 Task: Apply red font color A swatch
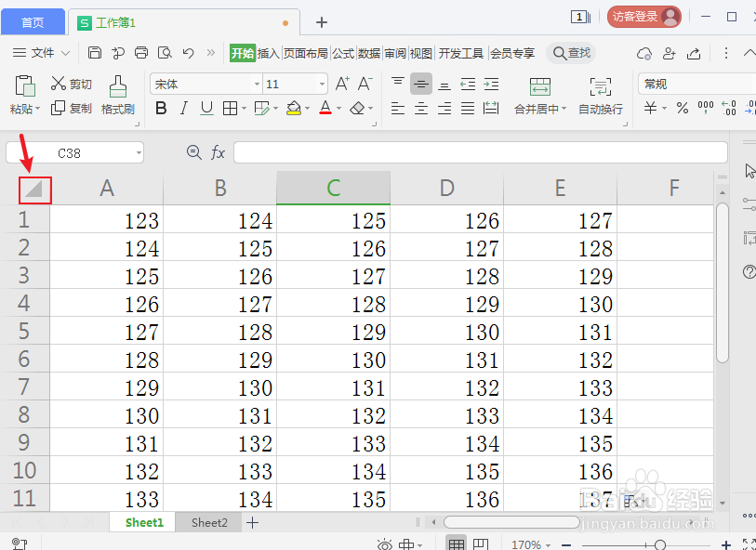(x=325, y=108)
